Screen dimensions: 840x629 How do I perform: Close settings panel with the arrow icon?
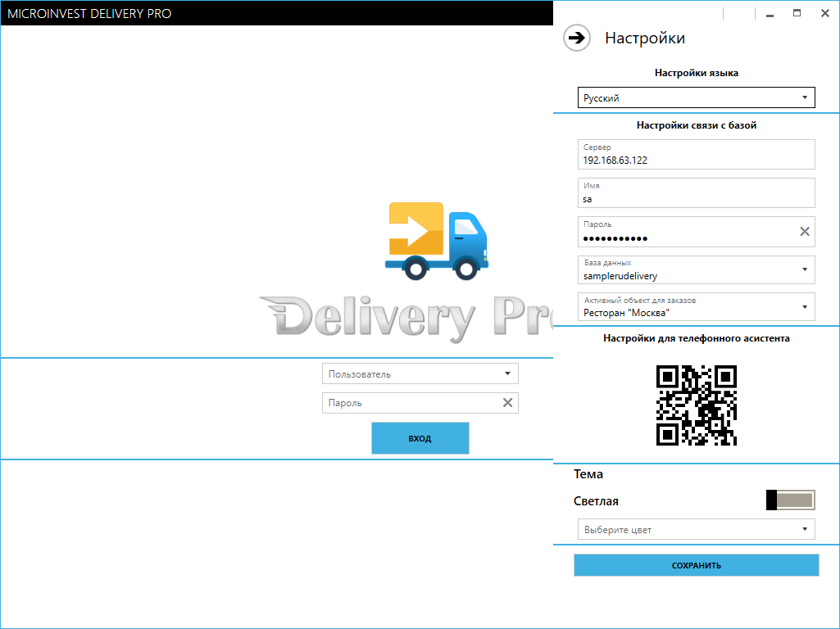click(x=576, y=38)
